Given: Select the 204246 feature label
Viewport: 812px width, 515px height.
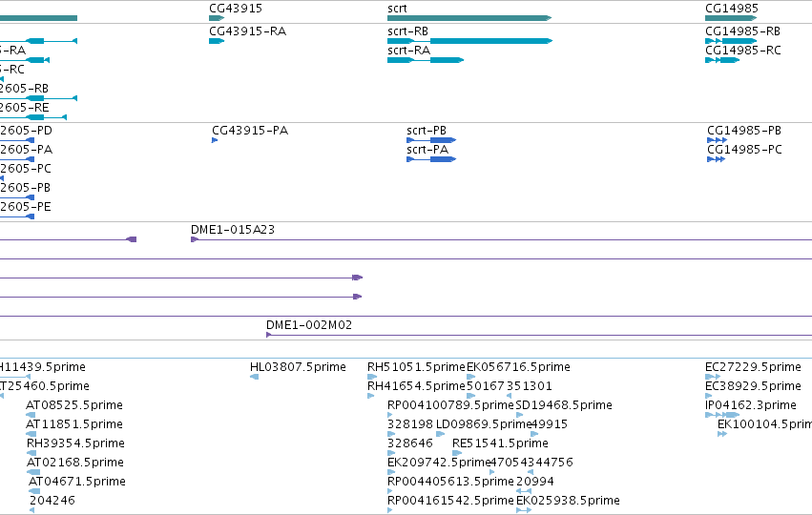Looking at the screenshot, I should point(52,501).
